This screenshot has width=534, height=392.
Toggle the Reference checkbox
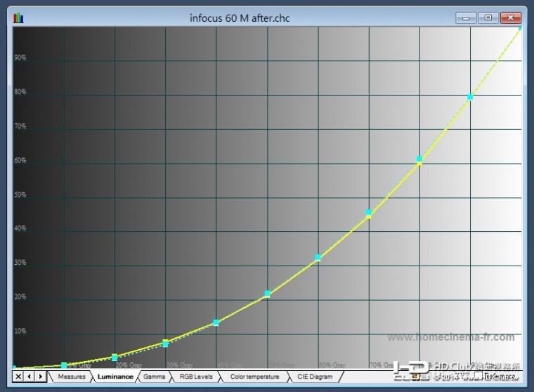pos(478,376)
